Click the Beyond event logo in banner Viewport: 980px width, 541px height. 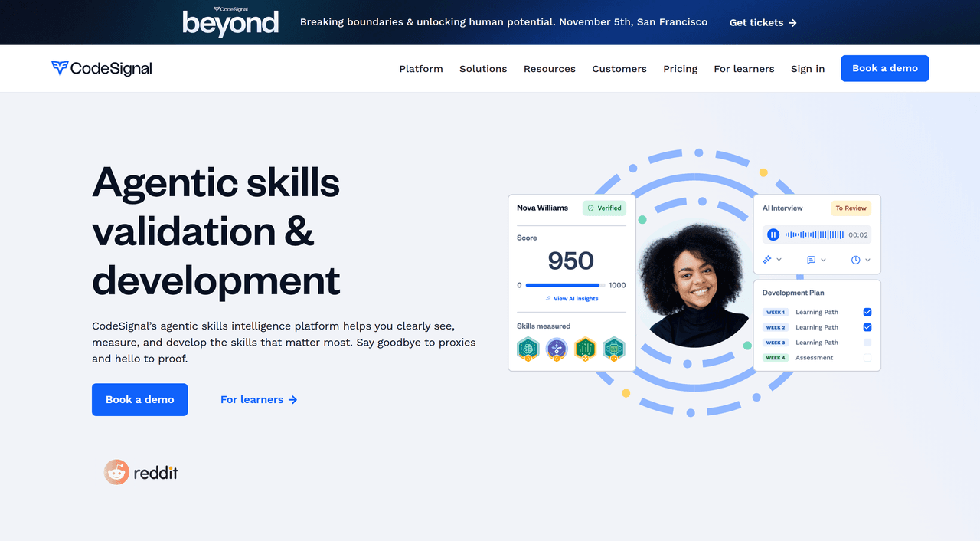pyautogui.click(x=230, y=21)
